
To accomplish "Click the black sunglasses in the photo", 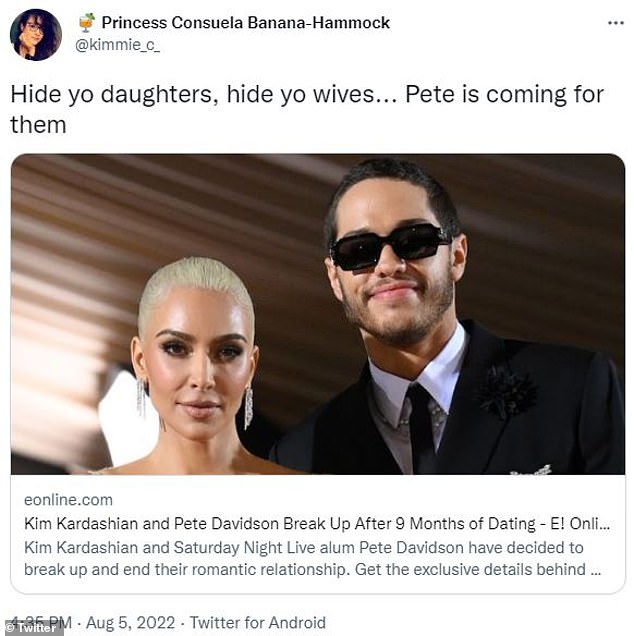I will tap(392, 247).
